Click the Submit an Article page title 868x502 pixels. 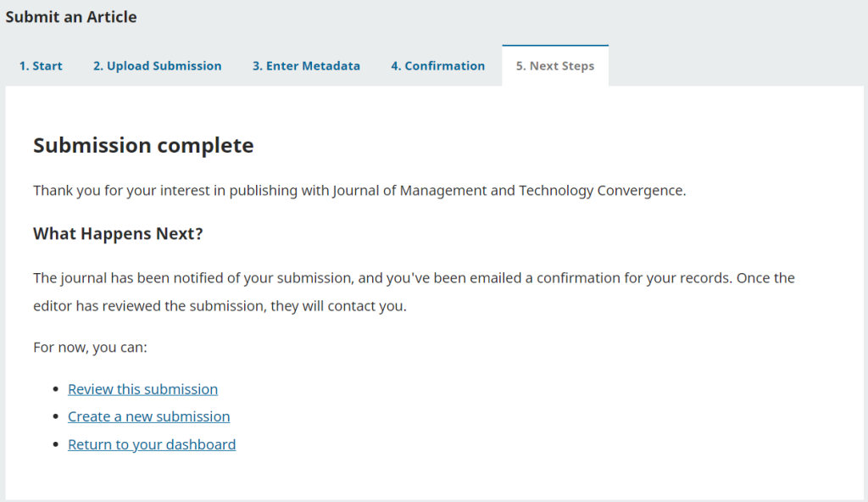(x=71, y=17)
